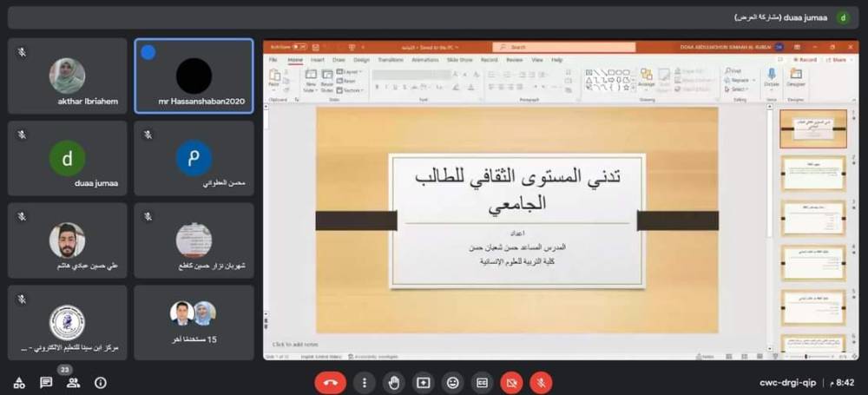Toggle the microphone mute button

coord(541,382)
